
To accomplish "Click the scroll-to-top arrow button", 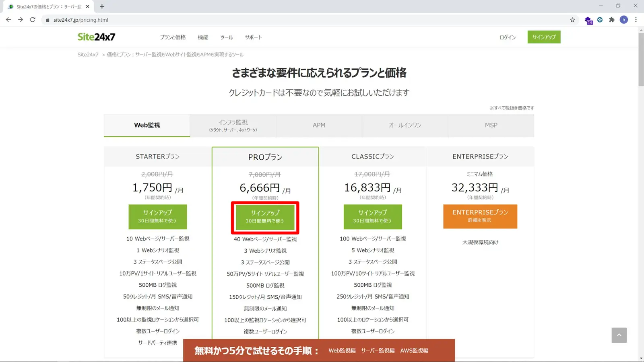I will click(x=619, y=335).
